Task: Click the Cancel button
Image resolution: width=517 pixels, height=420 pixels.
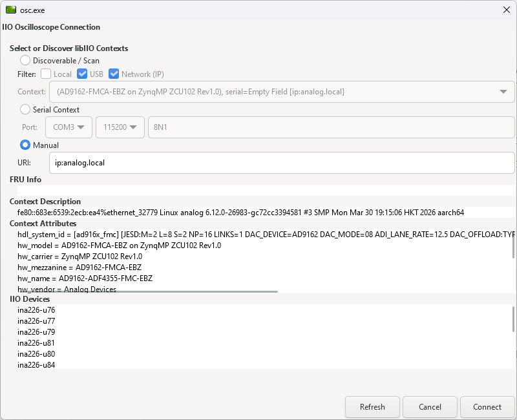Action: click(430, 407)
